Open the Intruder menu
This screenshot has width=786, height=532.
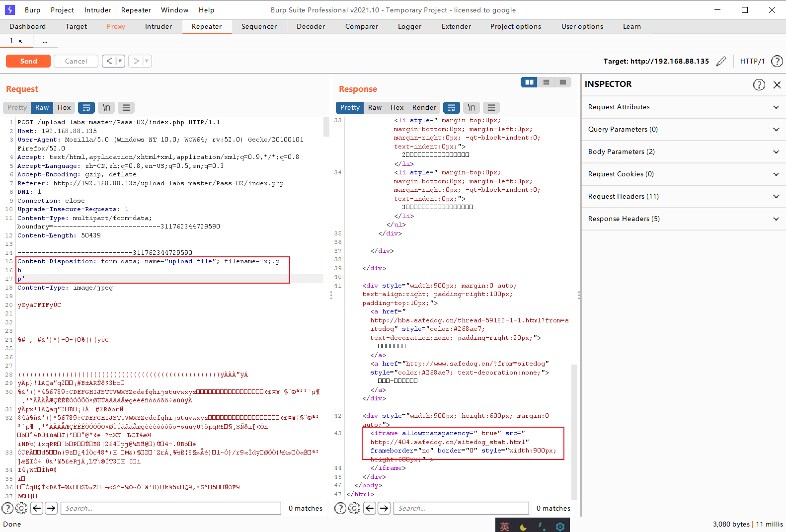(98, 10)
